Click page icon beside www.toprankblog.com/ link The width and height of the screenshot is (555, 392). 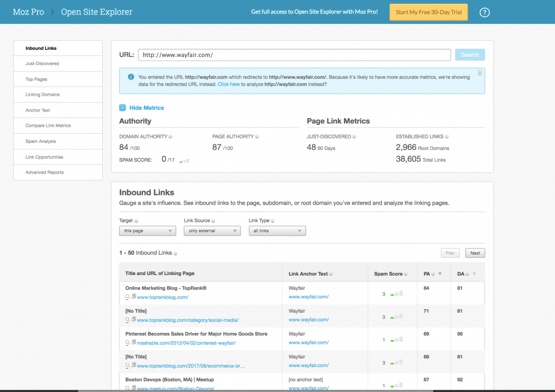[x=134, y=297]
